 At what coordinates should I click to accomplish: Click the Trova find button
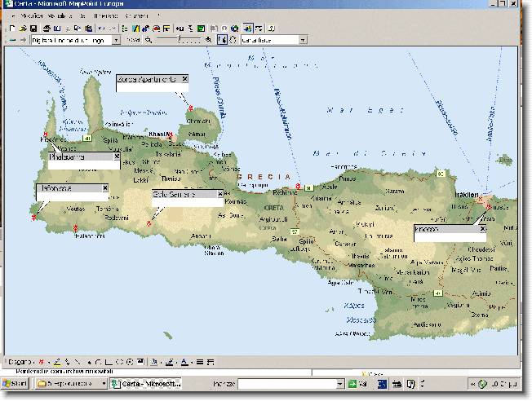133,40
